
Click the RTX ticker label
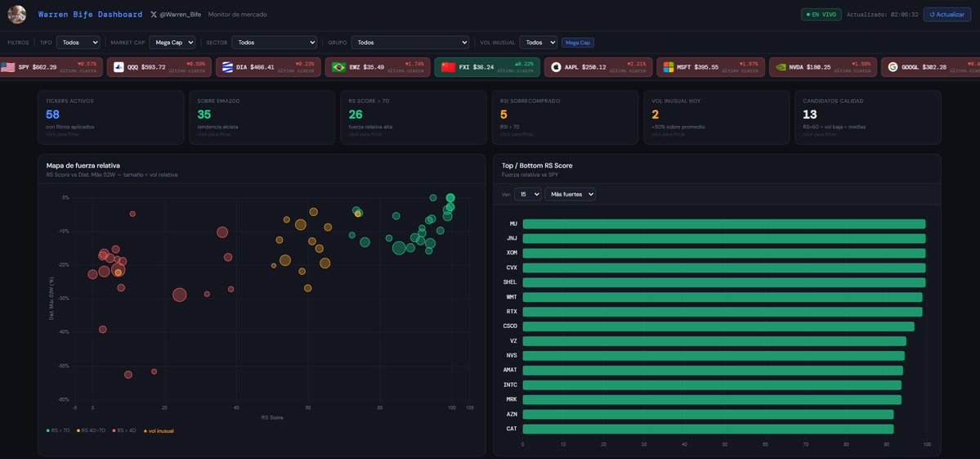(x=512, y=312)
